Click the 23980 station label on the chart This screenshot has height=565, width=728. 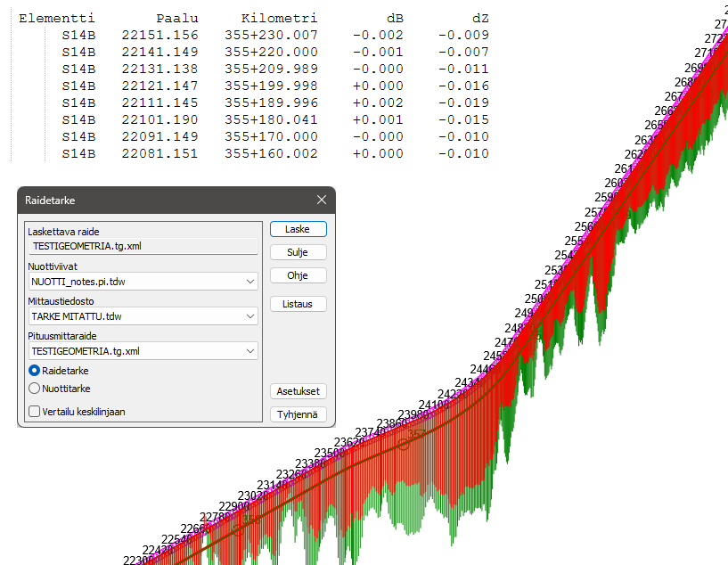coord(413,414)
